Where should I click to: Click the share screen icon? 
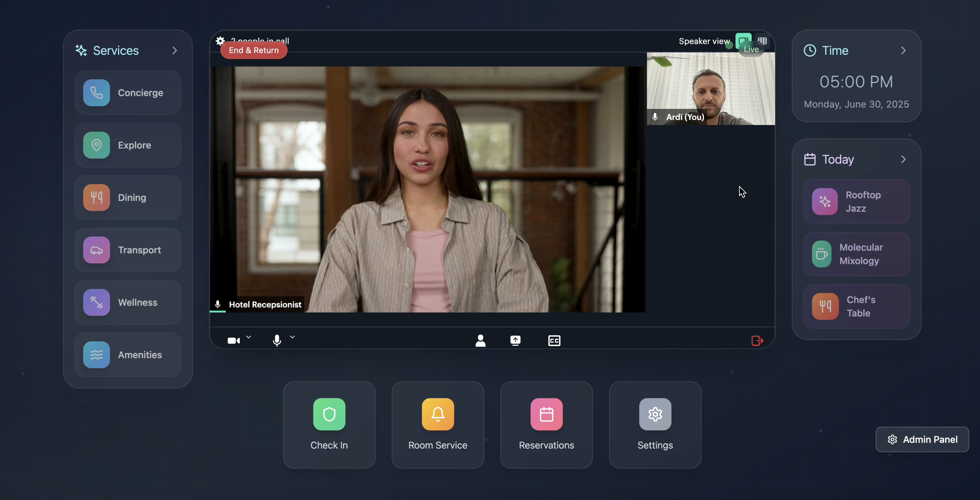point(515,340)
